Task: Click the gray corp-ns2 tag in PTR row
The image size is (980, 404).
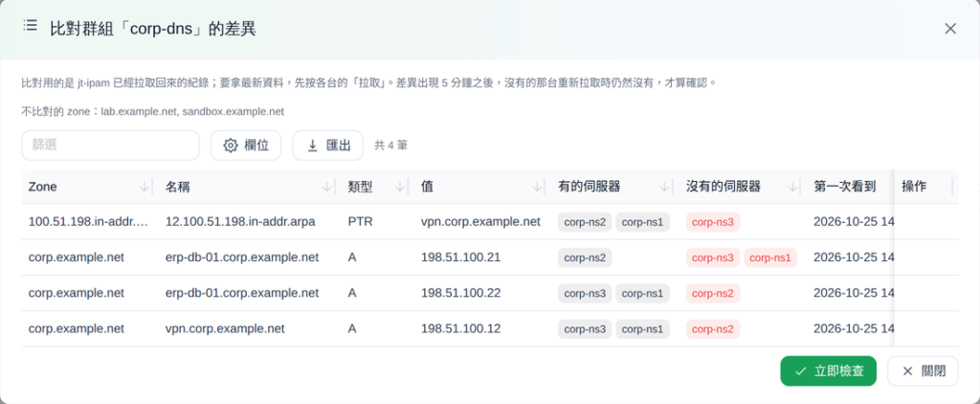Action: [585, 222]
